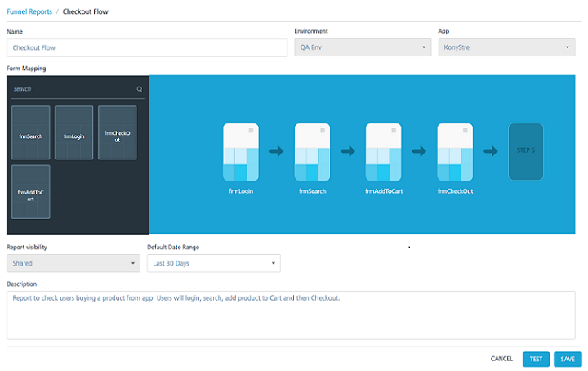
Task: Click the Default Date Range field label
Action: [x=173, y=247]
